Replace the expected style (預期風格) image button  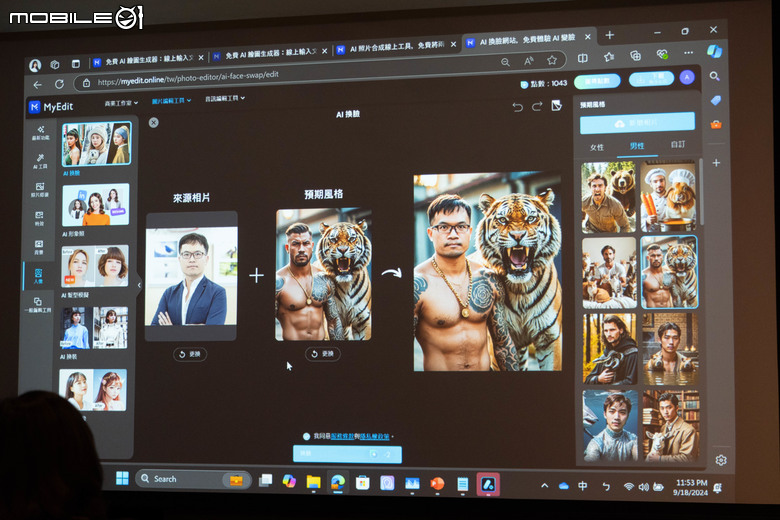(322, 353)
